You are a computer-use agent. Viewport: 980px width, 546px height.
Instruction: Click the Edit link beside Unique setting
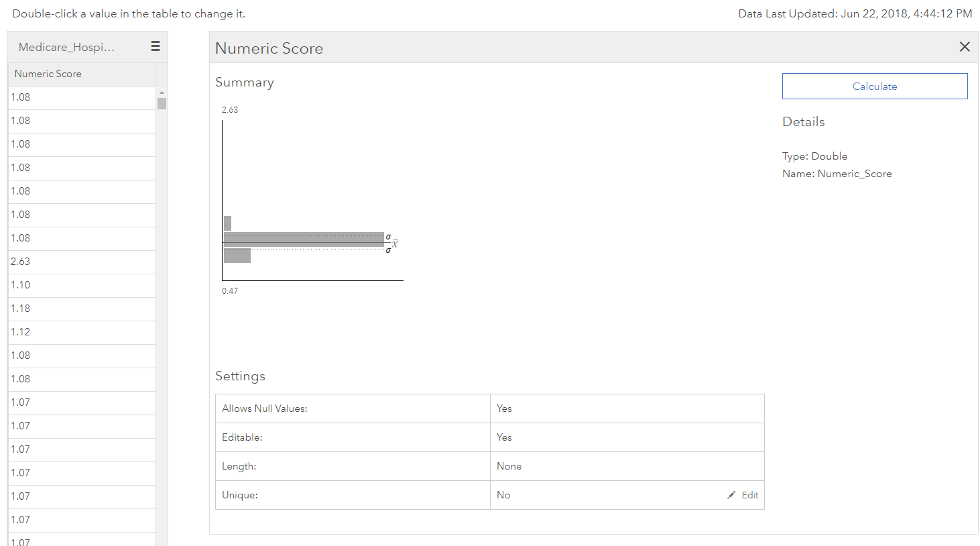[749, 495]
